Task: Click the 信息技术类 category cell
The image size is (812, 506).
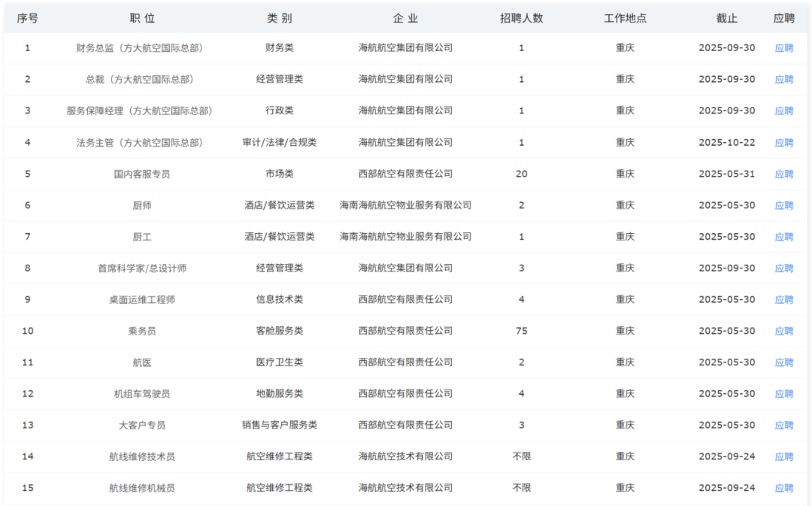Action: pos(279,299)
